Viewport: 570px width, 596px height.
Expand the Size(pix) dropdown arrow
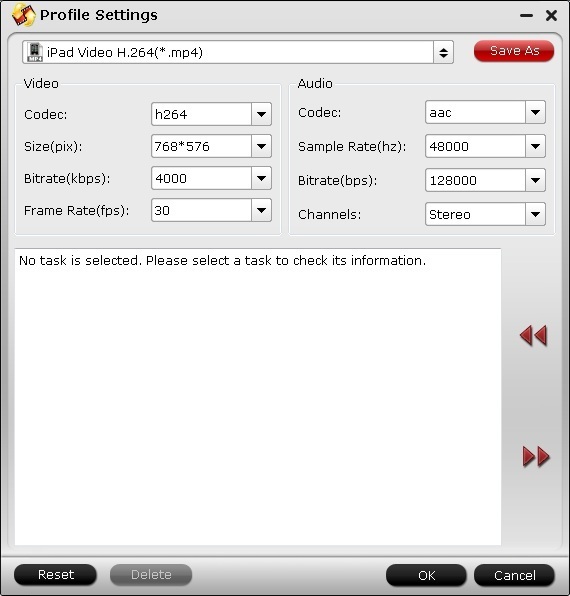click(x=261, y=146)
